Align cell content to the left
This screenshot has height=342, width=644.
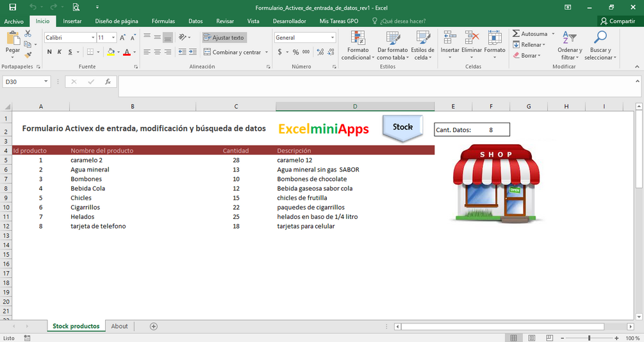[147, 52]
